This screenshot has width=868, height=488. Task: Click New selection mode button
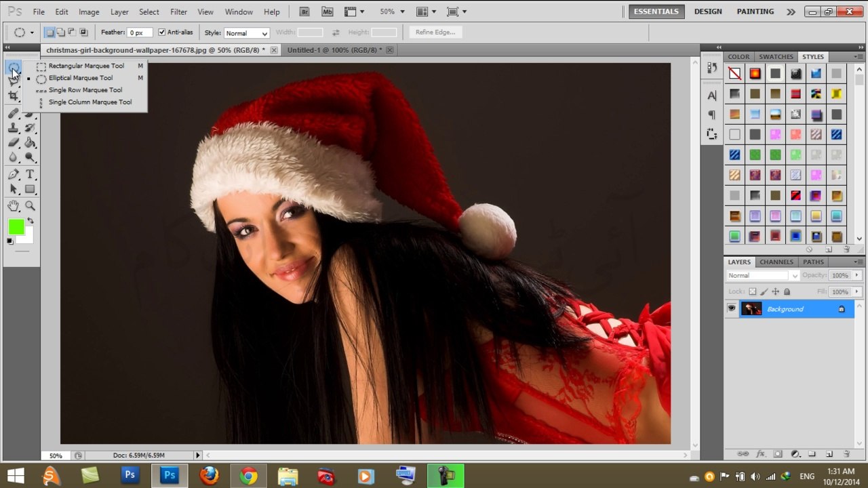coord(50,32)
